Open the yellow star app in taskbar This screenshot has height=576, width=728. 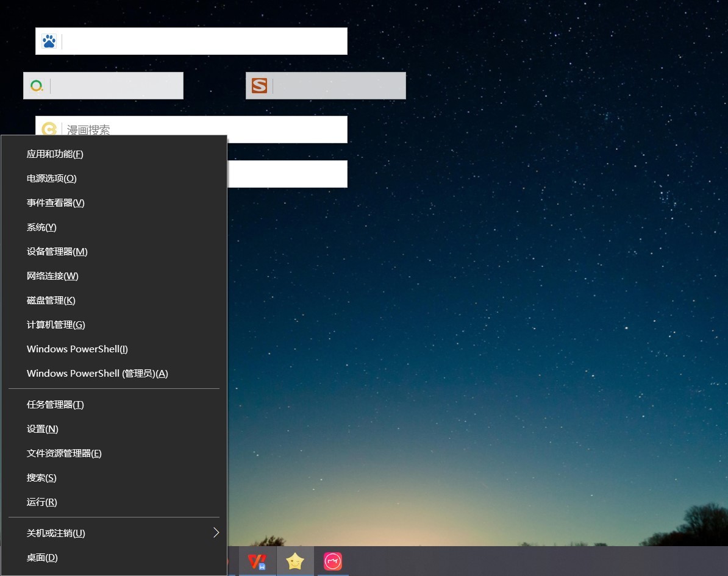[x=295, y=561]
